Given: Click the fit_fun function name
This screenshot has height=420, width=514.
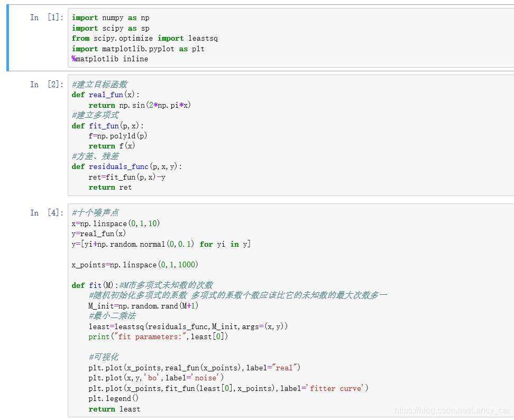Looking at the screenshot, I should click(104, 126).
